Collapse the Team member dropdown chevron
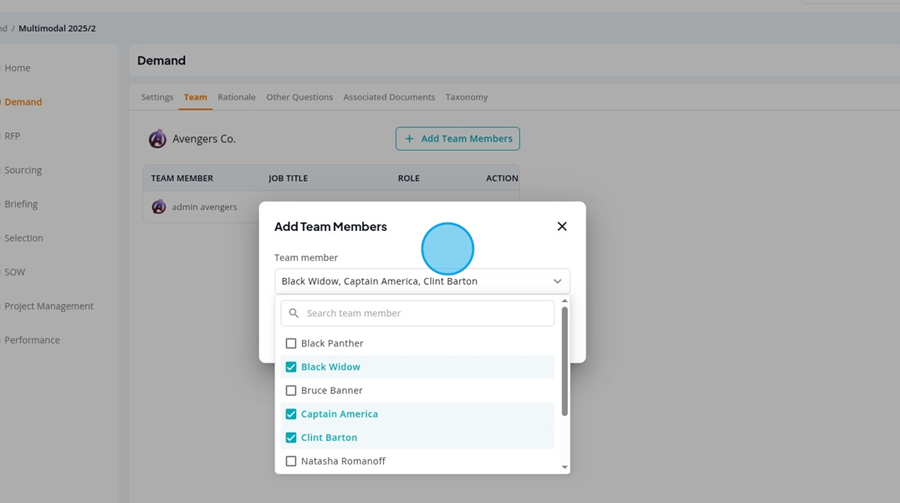This screenshot has height=503, width=900. [x=557, y=281]
